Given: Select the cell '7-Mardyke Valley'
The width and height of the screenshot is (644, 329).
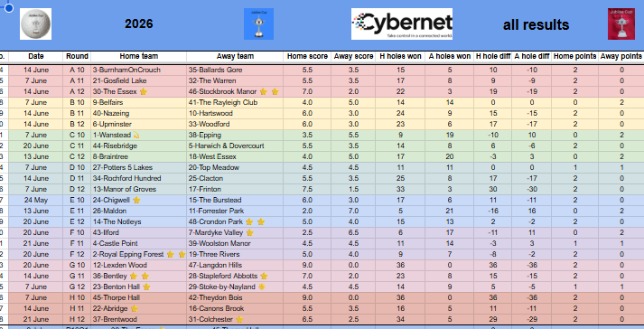Looking at the screenshot, I should [x=235, y=233].
